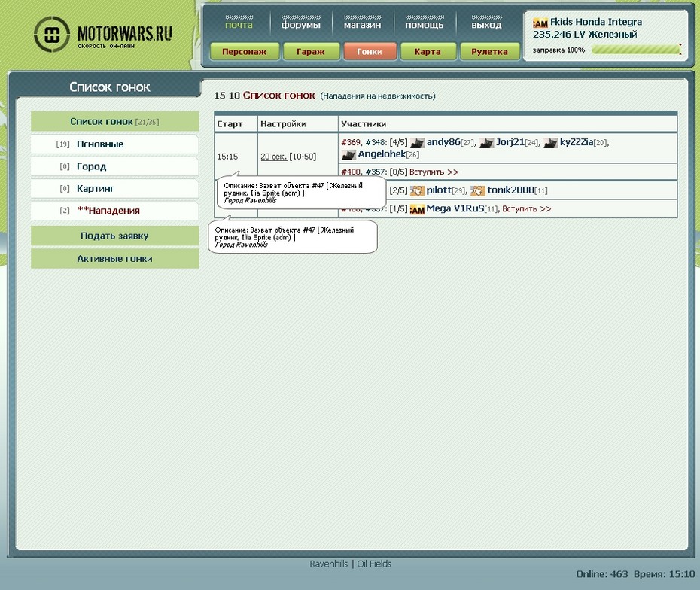
Task: Select the Картинг race category
Action: click(x=96, y=189)
